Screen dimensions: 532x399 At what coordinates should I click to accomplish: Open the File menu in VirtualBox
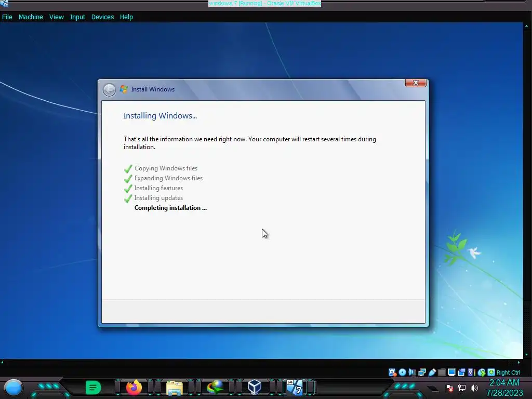7,17
